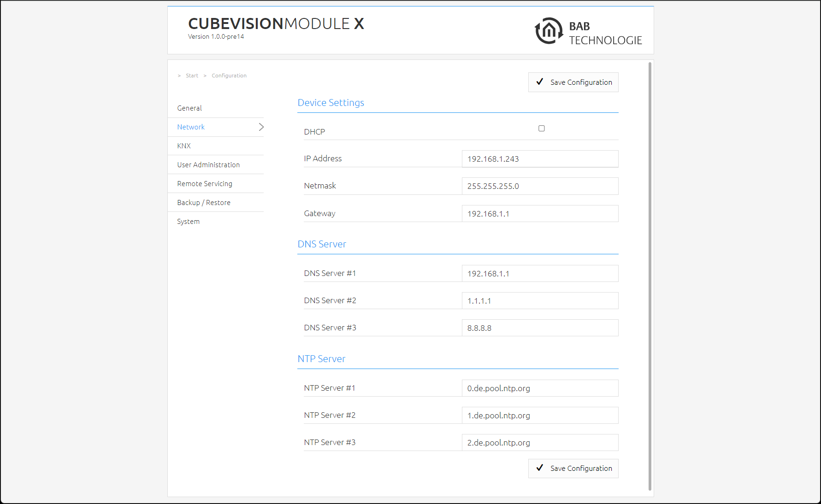Edit the IP Address field
The width and height of the screenshot is (821, 504).
pos(540,159)
